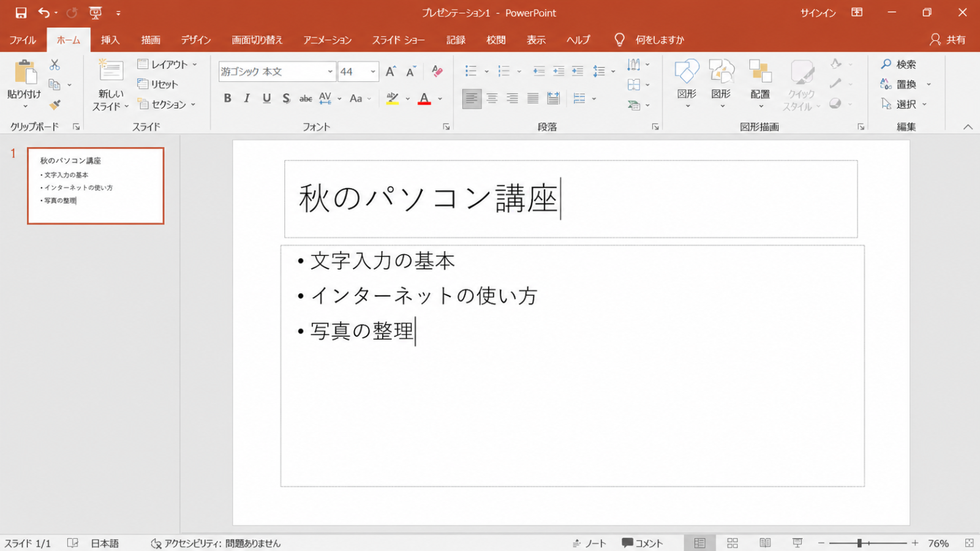Toggle italic formatting
980x551 pixels.
(x=247, y=99)
